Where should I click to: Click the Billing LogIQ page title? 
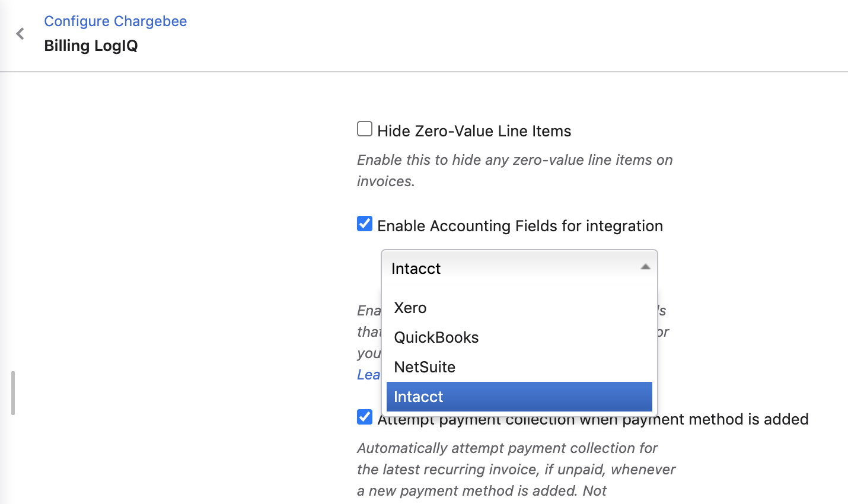point(91,46)
